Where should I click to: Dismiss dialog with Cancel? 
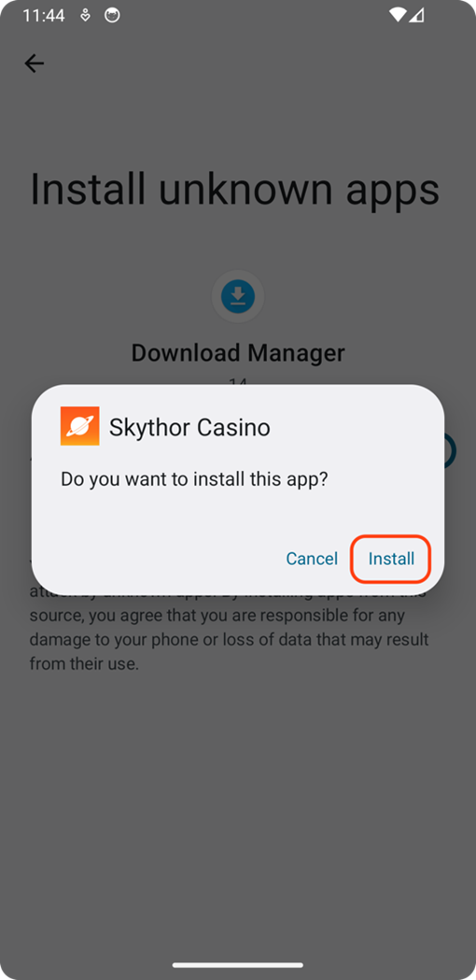[x=312, y=559]
